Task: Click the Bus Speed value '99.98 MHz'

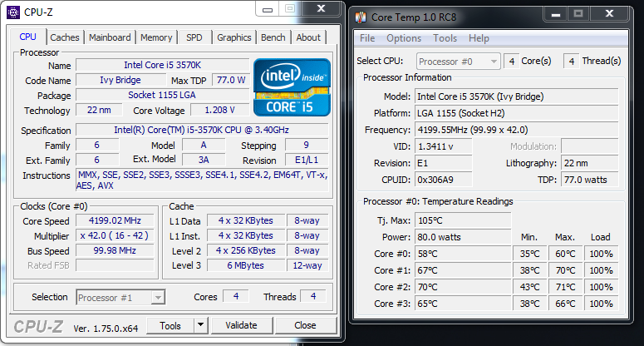Action: pos(115,250)
